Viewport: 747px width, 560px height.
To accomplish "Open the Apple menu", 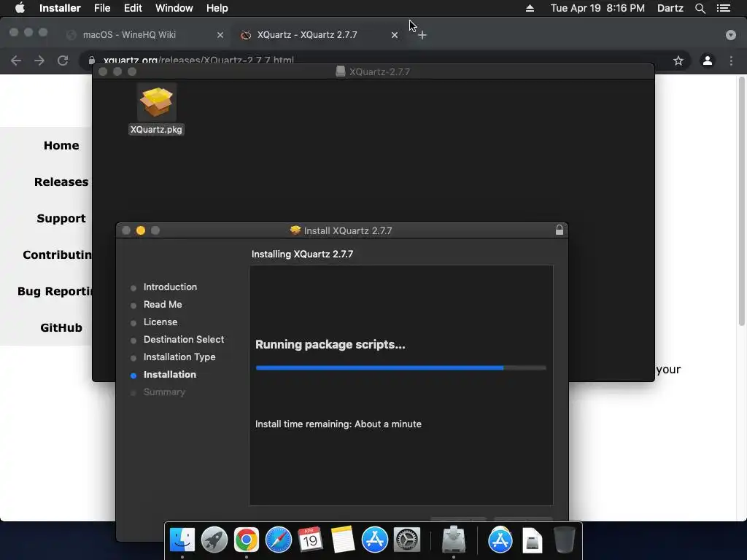I will coord(20,8).
